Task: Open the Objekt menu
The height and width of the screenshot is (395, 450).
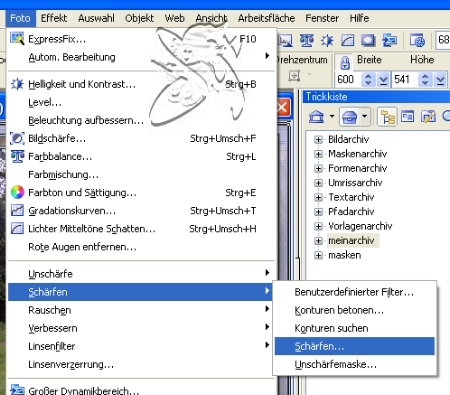Action: [139, 18]
